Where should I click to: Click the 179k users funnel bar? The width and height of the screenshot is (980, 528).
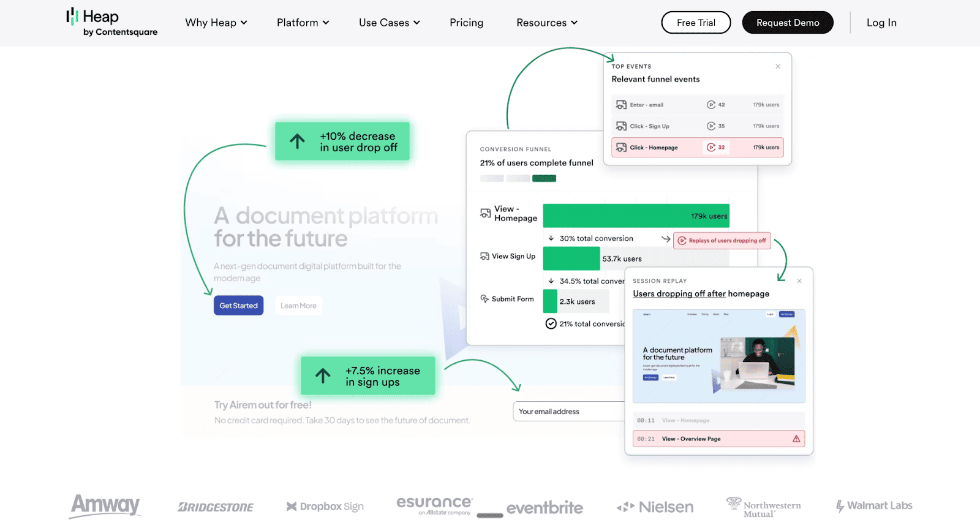coord(636,216)
